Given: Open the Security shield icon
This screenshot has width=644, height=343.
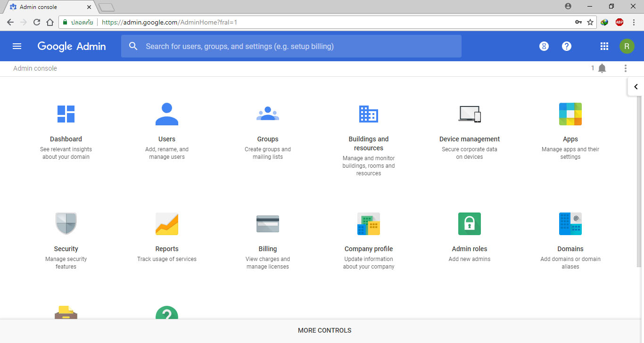Looking at the screenshot, I should (x=66, y=224).
